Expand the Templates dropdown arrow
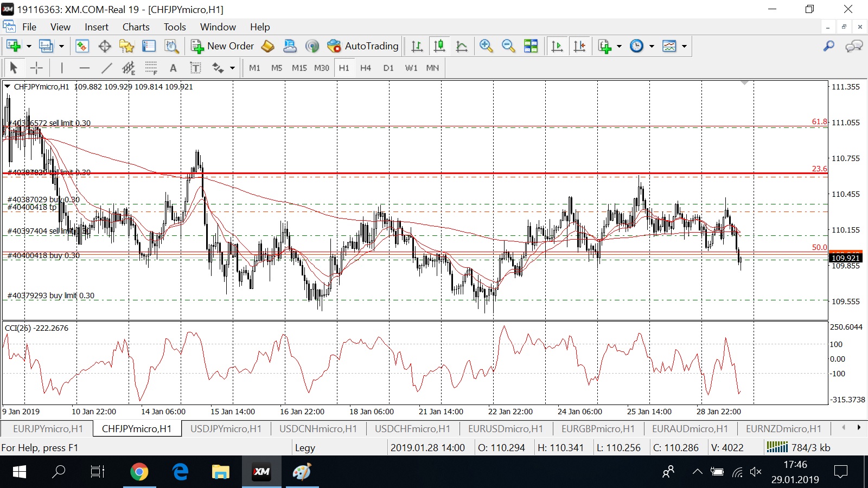 (684, 46)
